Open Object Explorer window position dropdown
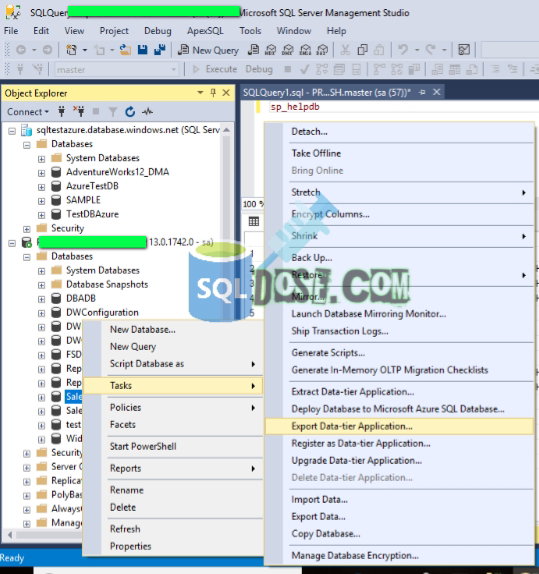Viewport: 539px width, 574px height. [200, 93]
